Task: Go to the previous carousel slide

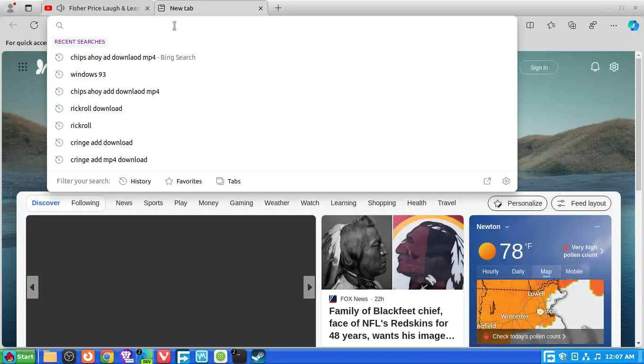Action: pos(32,287)
